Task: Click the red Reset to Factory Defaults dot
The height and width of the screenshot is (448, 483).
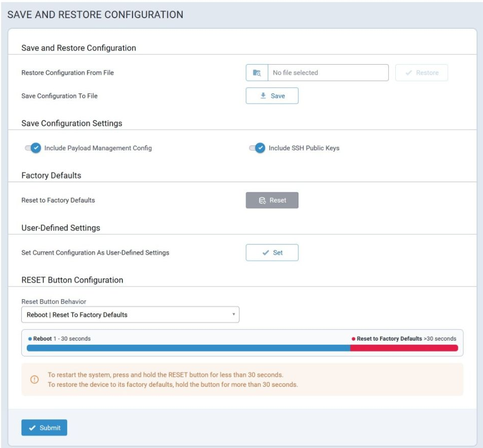Action: pos(353,339)
